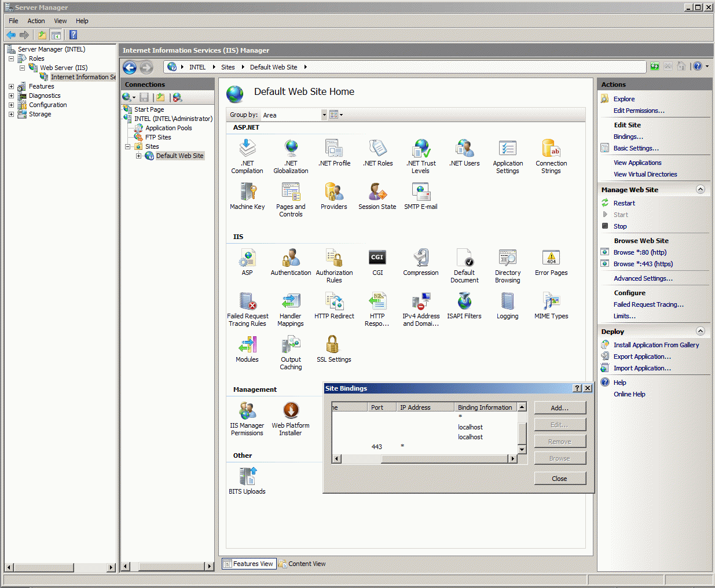Click Close in Site Bindings dialog

click(560, 479)
